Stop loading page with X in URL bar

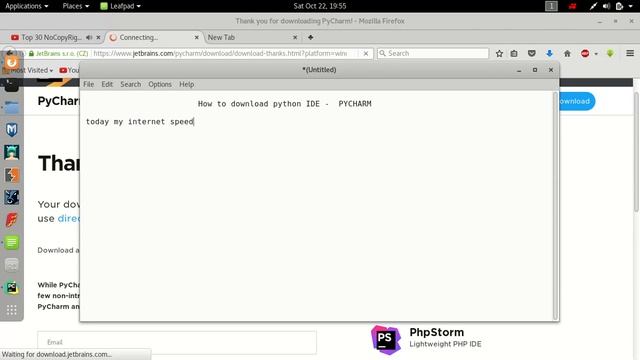(366, 53)
